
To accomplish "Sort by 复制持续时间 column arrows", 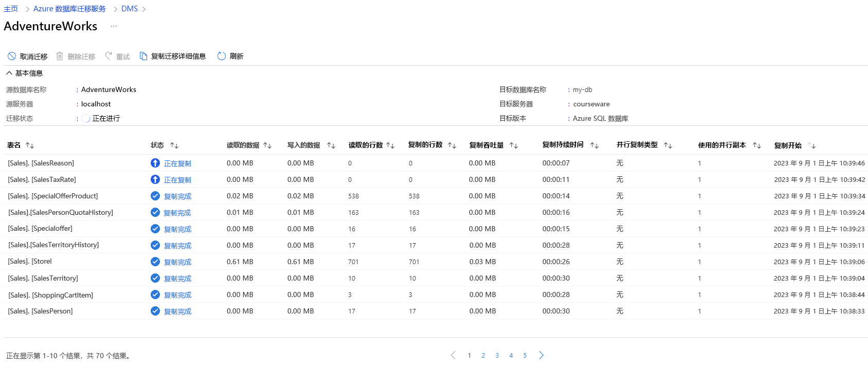I will 594,145.
